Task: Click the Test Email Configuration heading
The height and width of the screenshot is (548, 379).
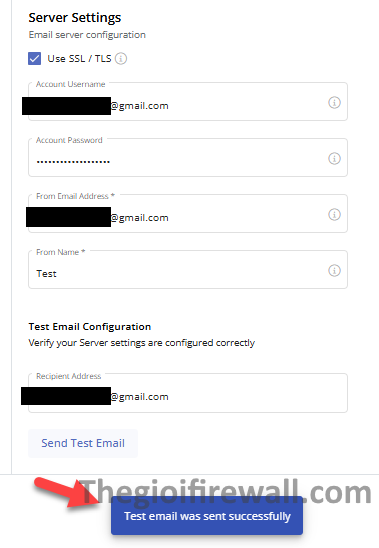Action: point(90,326)
